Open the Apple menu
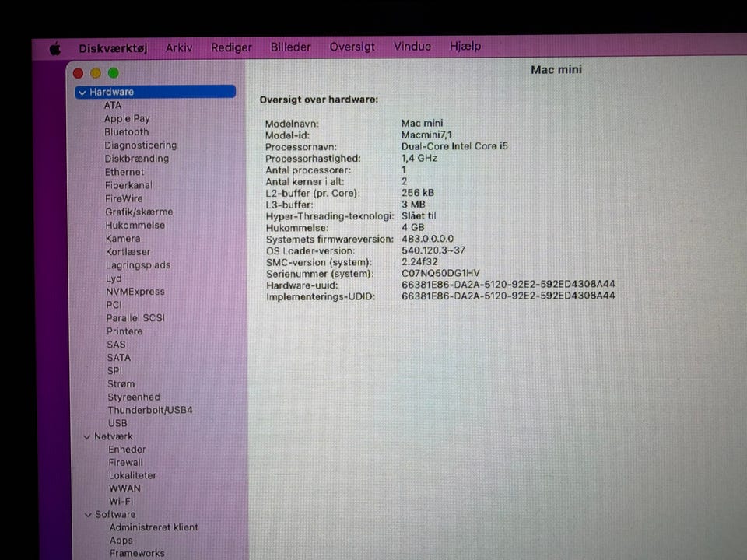 point(55,48)
